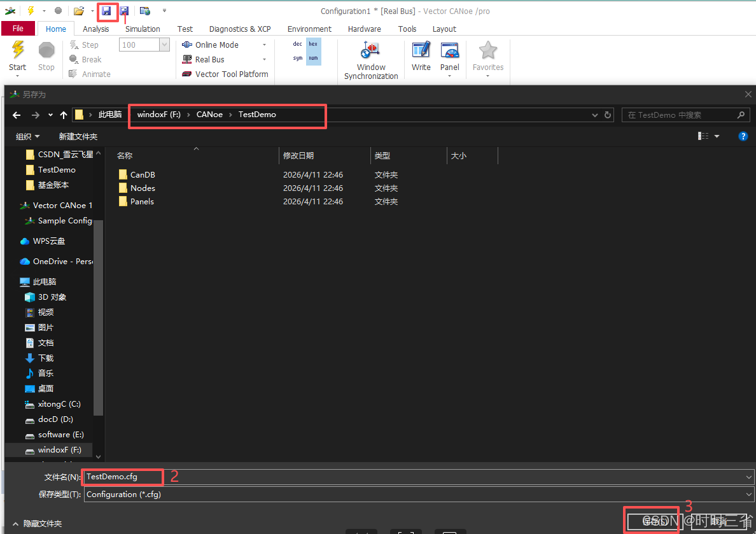Open the view options dropdown
Screen dimensions: 756x534
[717, 136]
